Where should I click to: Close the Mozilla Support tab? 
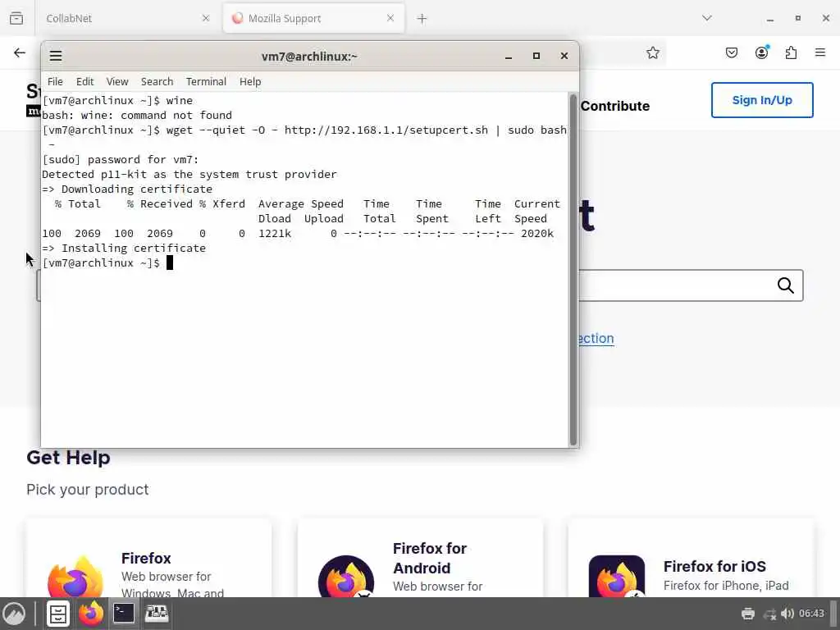pyautogui.click(x=390, y=18)
